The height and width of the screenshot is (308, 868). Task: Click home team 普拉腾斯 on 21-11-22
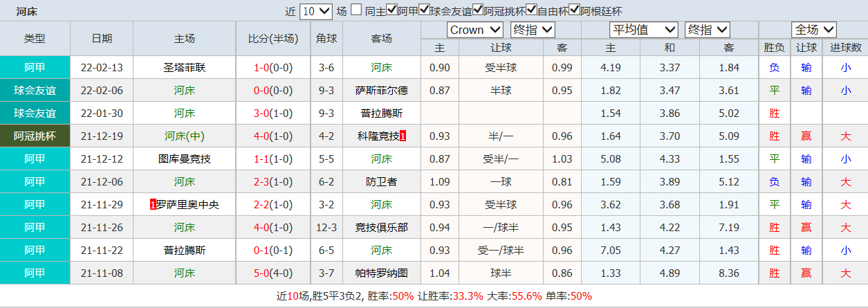[184, 251]
